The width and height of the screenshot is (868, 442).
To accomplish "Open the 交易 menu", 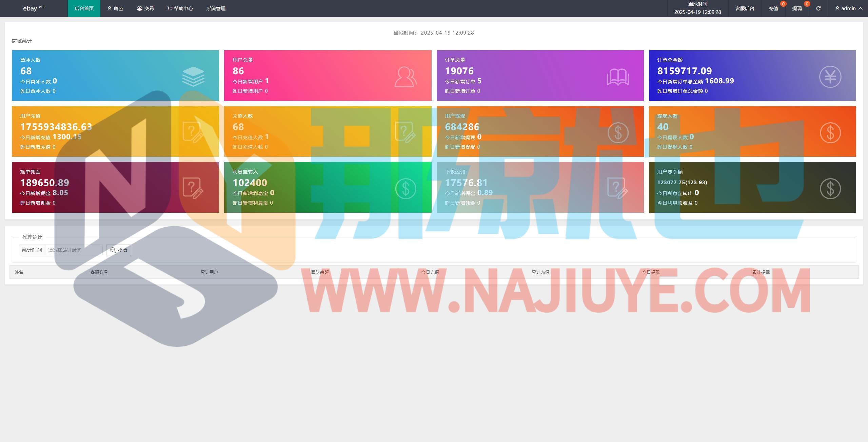I will [145, 8].
